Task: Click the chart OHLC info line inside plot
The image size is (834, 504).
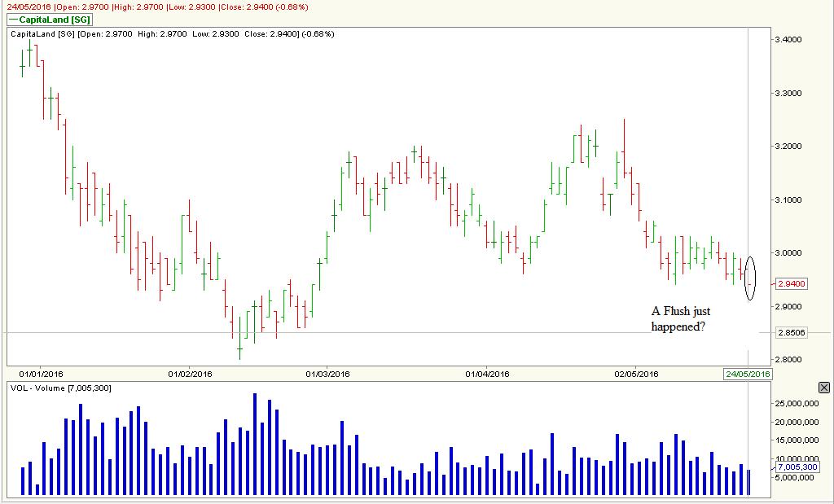Action: point(173,34)
